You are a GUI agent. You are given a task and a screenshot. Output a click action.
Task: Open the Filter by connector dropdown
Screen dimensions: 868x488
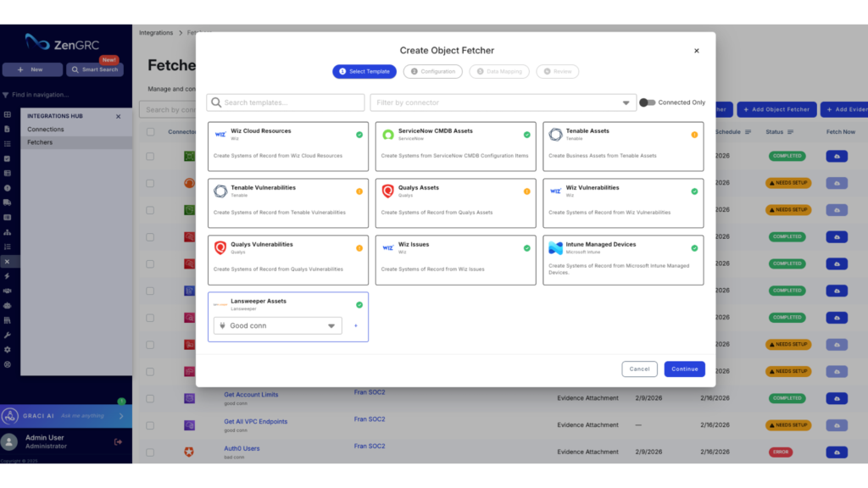tap(503, 103)
